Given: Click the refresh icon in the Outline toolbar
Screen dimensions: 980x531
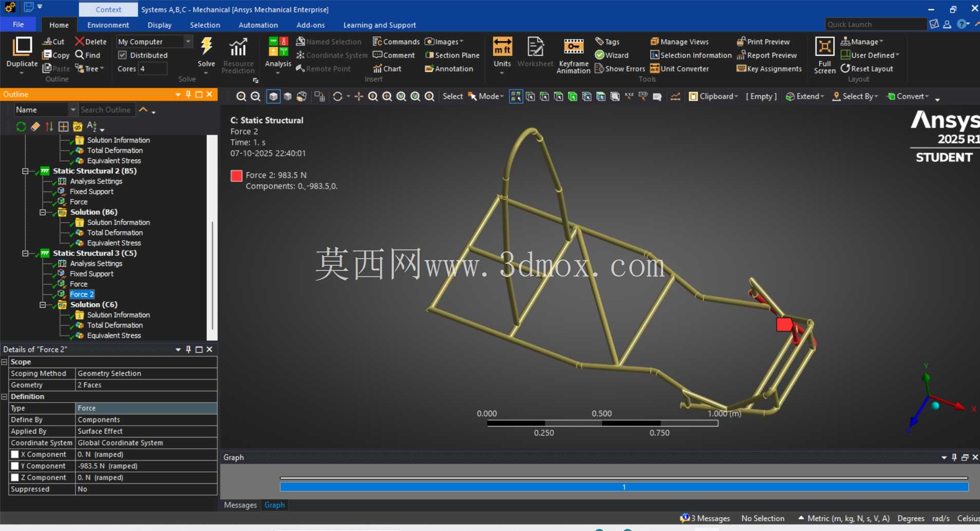Looking at the screenshot, I should click(21, 126).
